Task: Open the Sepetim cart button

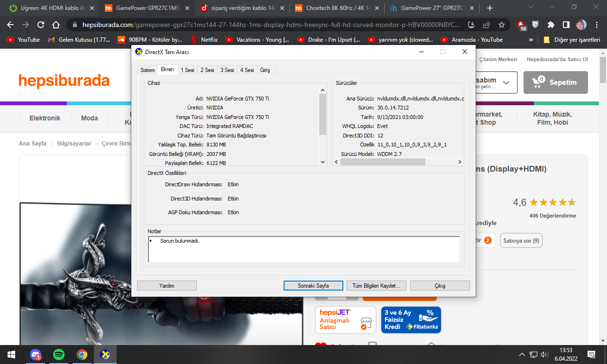Action: [x=556, y=82]
